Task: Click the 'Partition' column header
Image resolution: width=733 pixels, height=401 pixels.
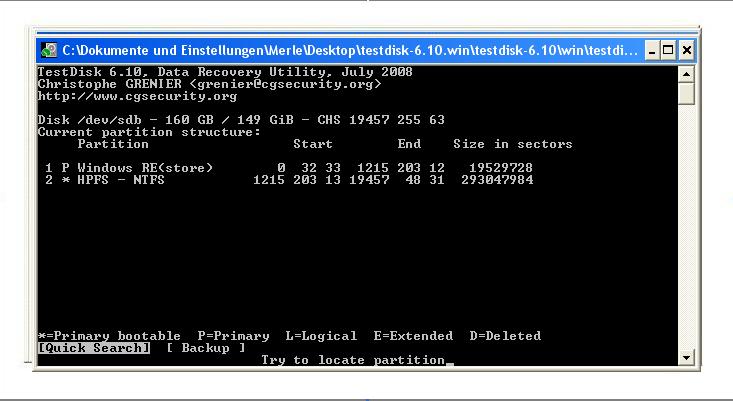Action: 113,143
